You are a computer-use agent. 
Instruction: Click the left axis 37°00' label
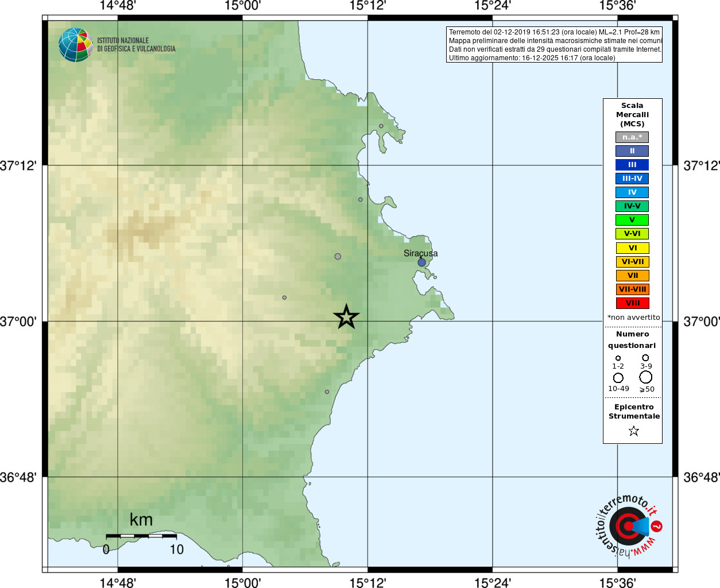18,322
